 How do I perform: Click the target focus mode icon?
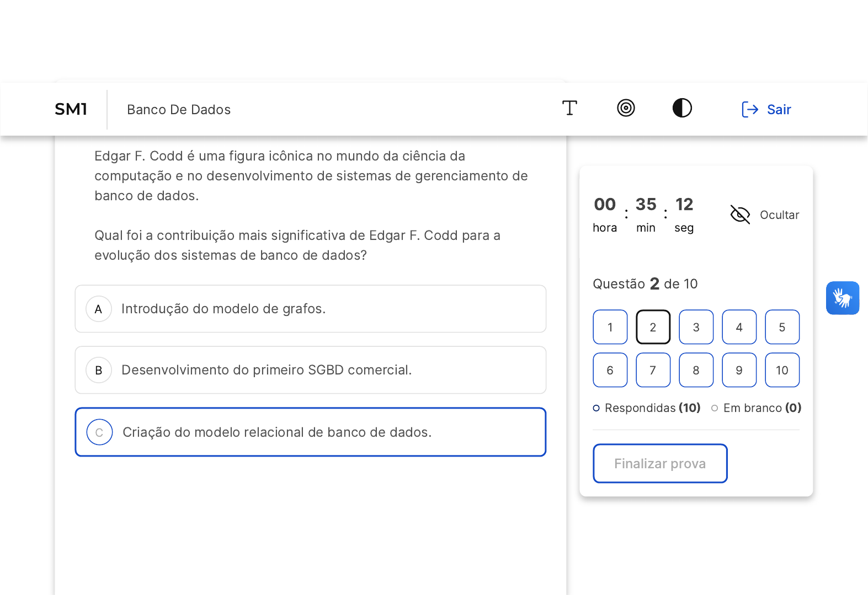[626, 108]
